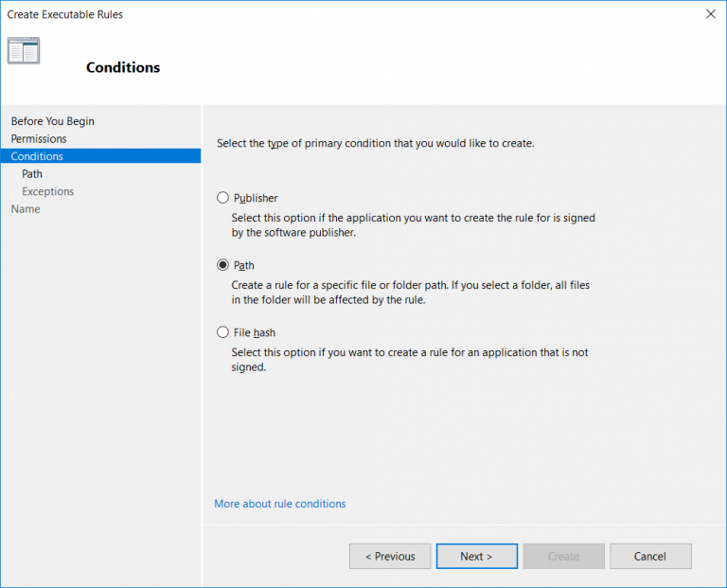The height and width of the screenshot is (588, 727).
Task: Select the Publisher radio button
Action: 223,198
